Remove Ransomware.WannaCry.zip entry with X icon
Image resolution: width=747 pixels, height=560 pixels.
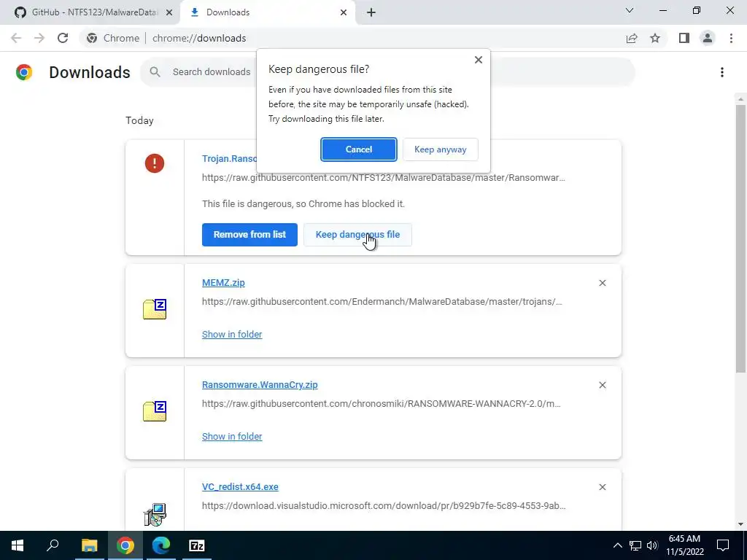coord(602,385)
